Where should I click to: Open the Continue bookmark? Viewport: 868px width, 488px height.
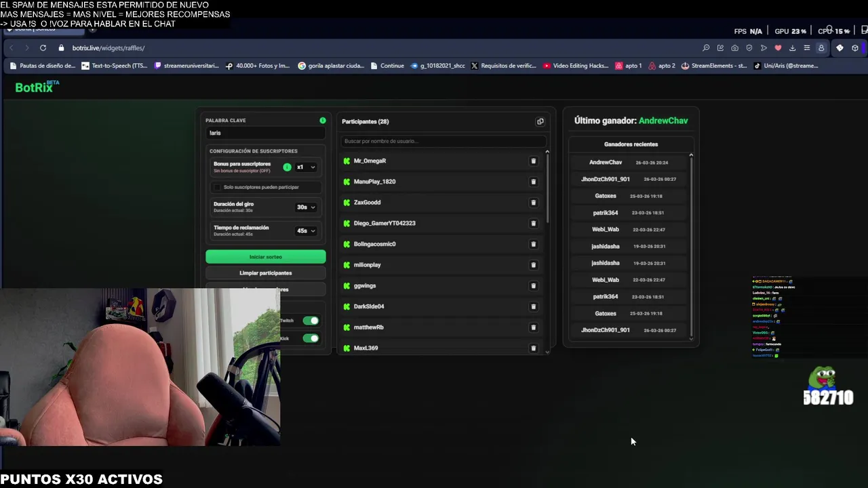click(387, 66)
